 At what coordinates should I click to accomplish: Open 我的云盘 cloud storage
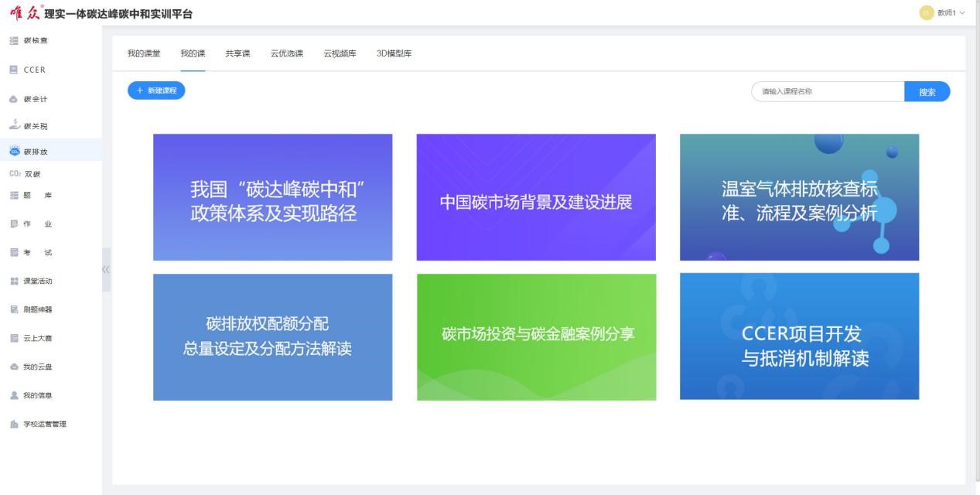point(37,367)
